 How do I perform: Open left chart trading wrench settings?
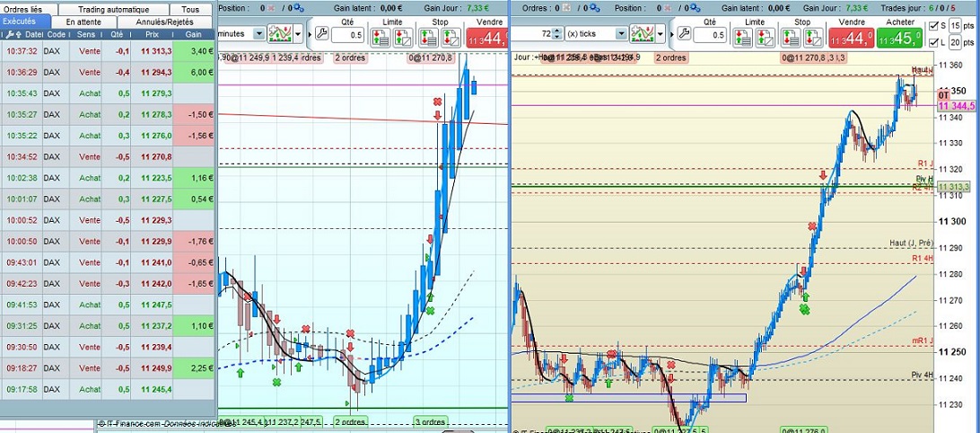click(321, 34)
